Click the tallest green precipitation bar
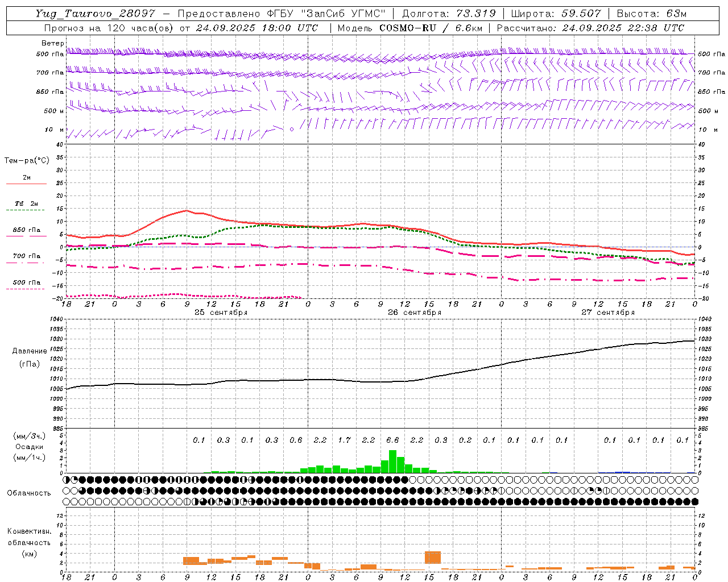Viewport: 728px width, 582px height. 392,462
